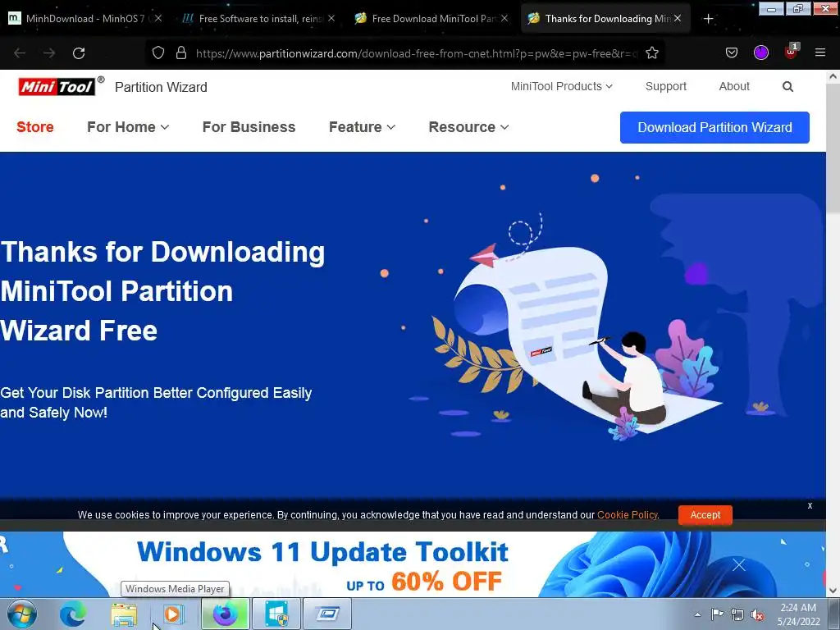Reload the current page
Image resolution: width=840 pixels, height=630 pixels.
[79, 53]
